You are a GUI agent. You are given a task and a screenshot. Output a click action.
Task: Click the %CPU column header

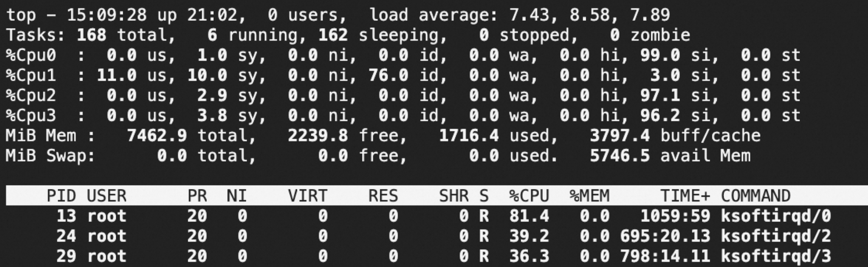point(529,196)
